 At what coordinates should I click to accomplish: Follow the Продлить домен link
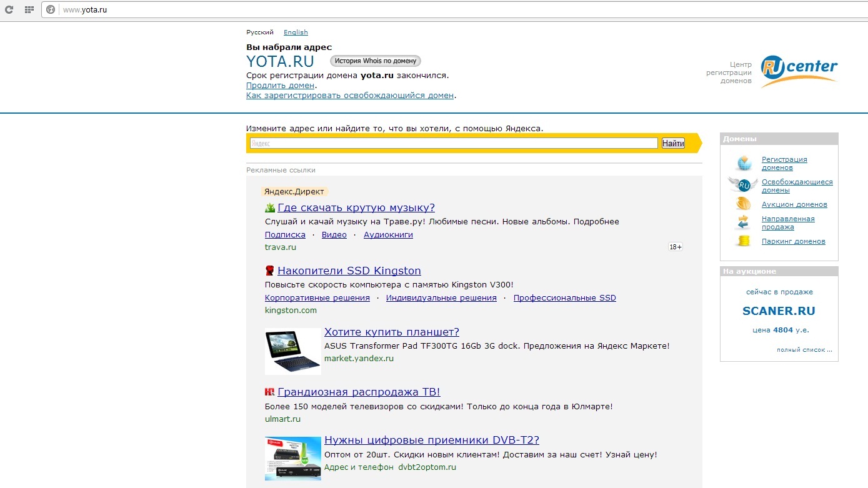coord(280,86)
